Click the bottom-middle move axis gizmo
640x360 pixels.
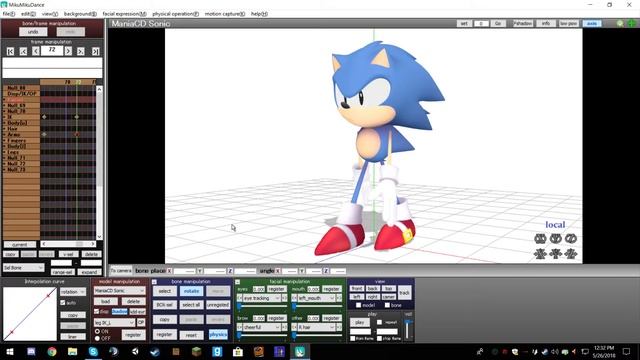[556, 253]
